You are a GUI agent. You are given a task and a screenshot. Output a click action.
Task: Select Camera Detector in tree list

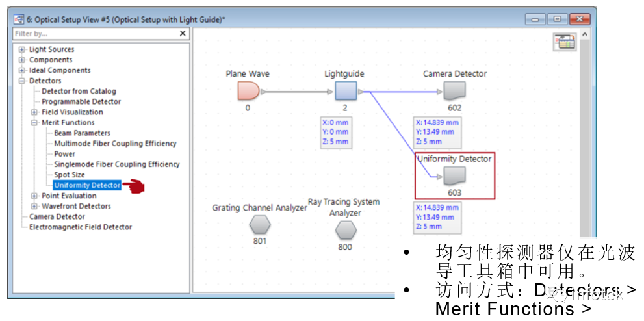pyautogui.click(x=57, y=217)
